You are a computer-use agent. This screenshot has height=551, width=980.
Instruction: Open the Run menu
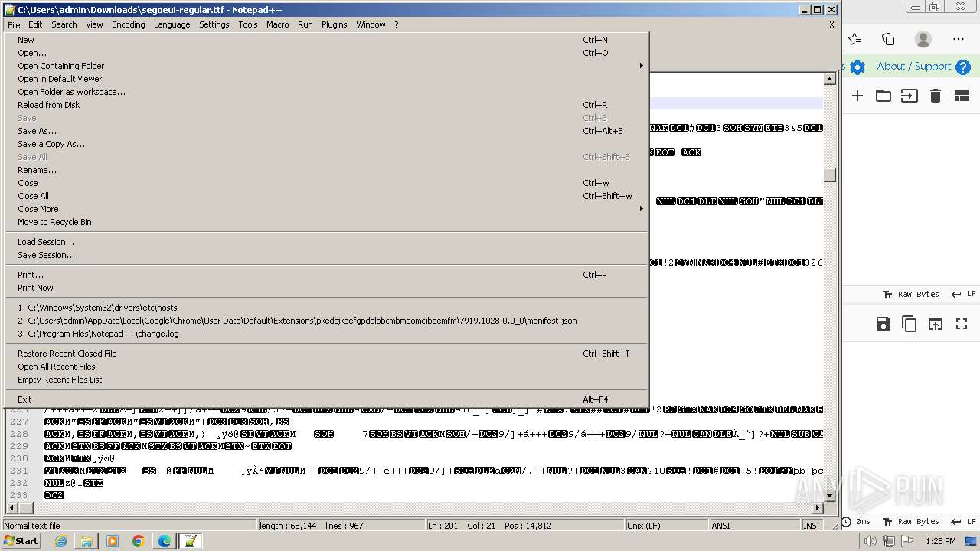[305, 24]
